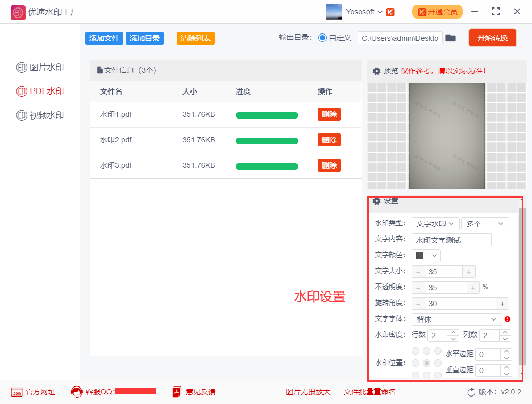Click the watermark preview thumbnail
Image resolution: width=532 pixels, height=404 pixels.
coord(447,136)
